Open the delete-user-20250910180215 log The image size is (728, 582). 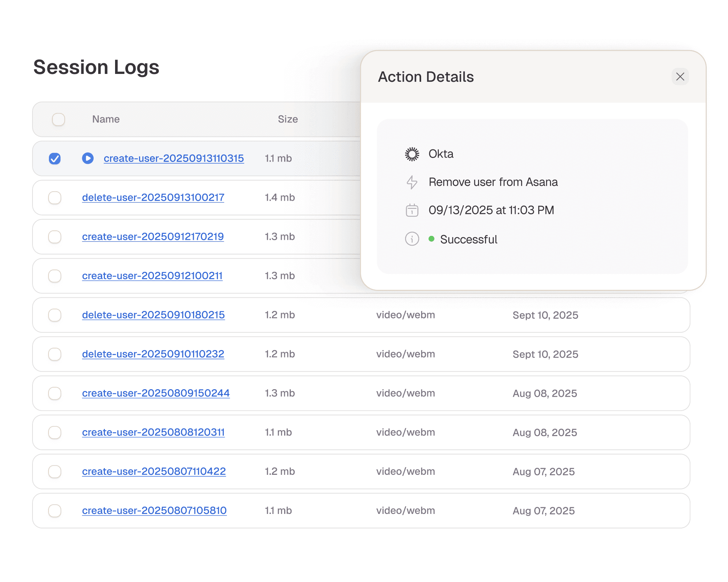153,315
